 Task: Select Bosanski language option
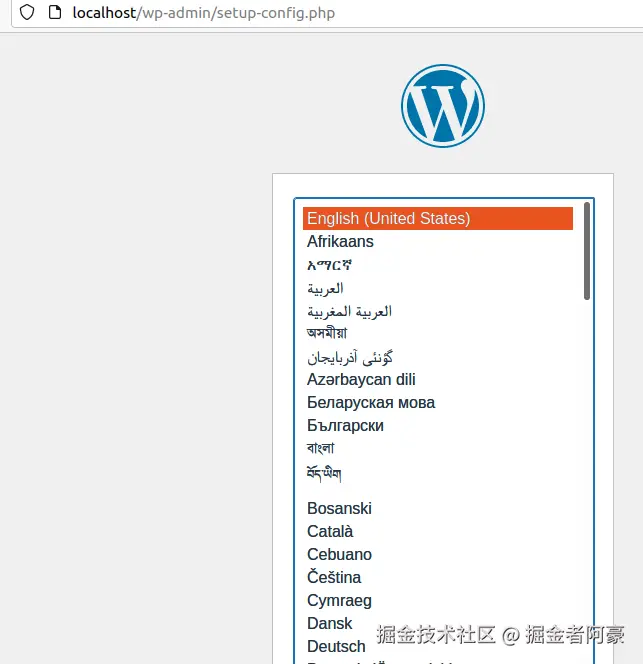coord(438,509)
